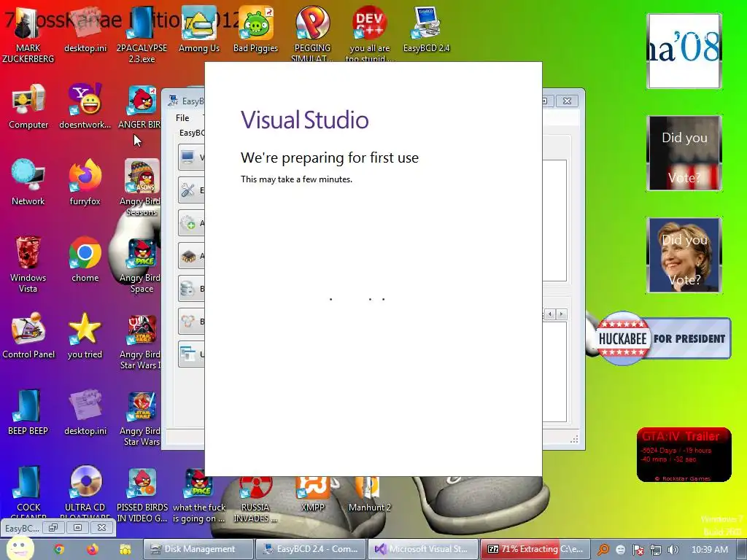Open the folder icon in taskbar quick launch
The height and width of the screenshot is (560, 747).
coord(125,549)
